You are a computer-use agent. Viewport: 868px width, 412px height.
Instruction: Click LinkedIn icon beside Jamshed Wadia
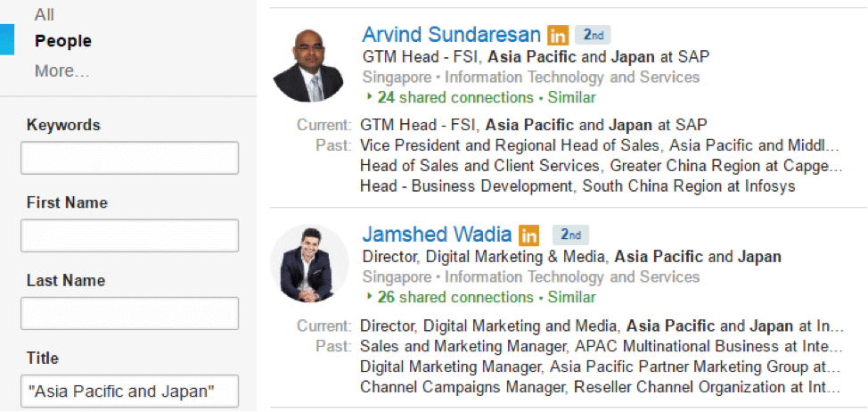click(529, 235)
